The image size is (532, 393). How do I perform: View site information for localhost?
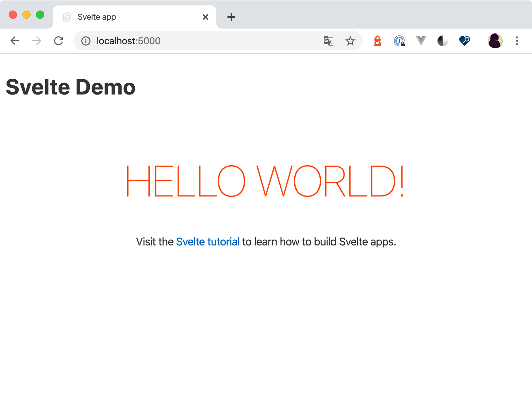tap(86, 41)
